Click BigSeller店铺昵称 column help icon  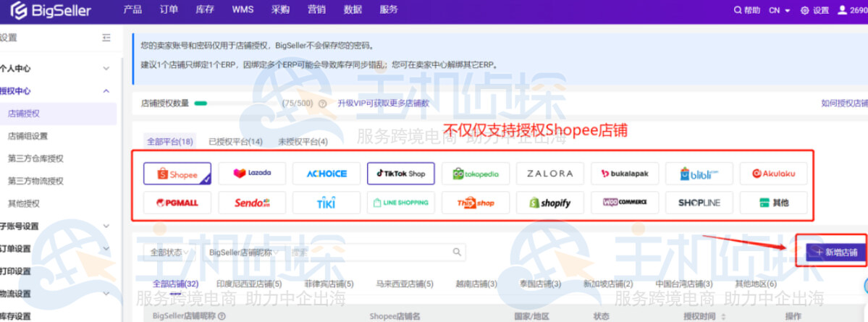coord(222,316)
